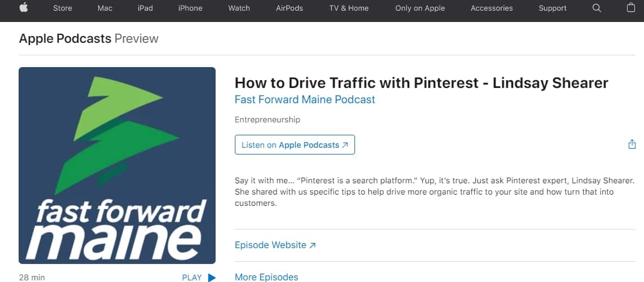The height and width of the screenshot is (282, 644).
Task: Click the Apple logo icon
Action: (24, 8)
